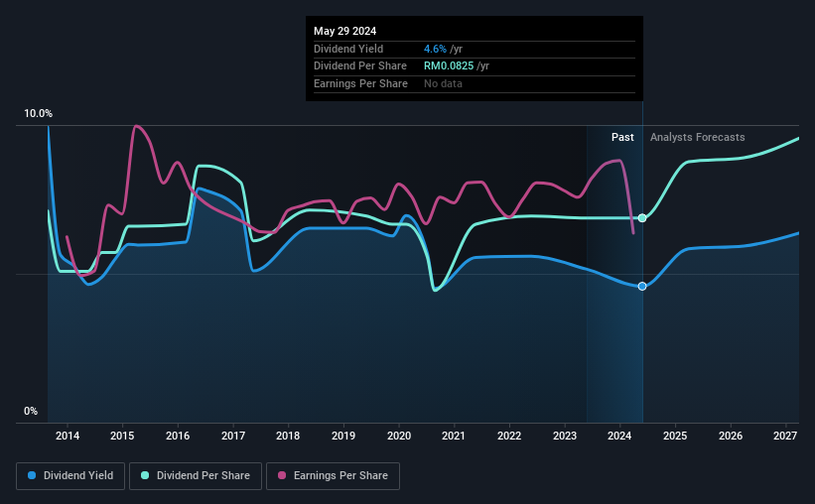Click the 2018 x-axis label
The width and height of the screenshot is (815, 504).
[288, 436]
